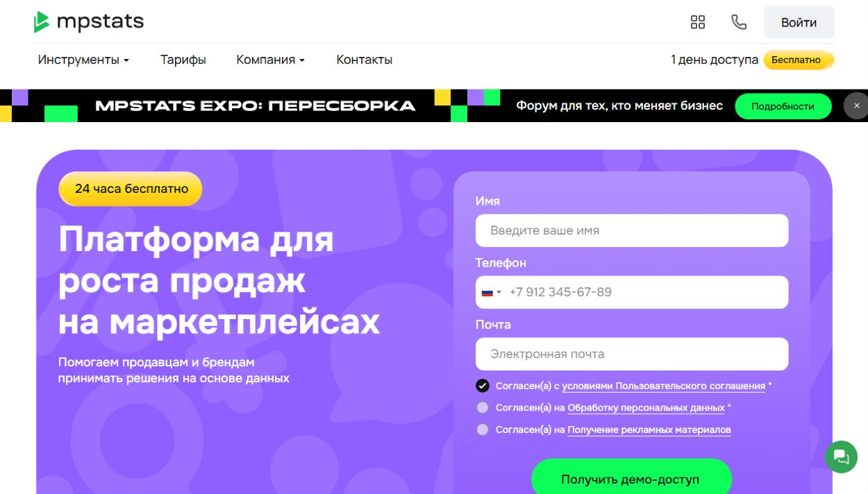
Task: Open the apps grid icon in header
Action: [x=698, y=22]
